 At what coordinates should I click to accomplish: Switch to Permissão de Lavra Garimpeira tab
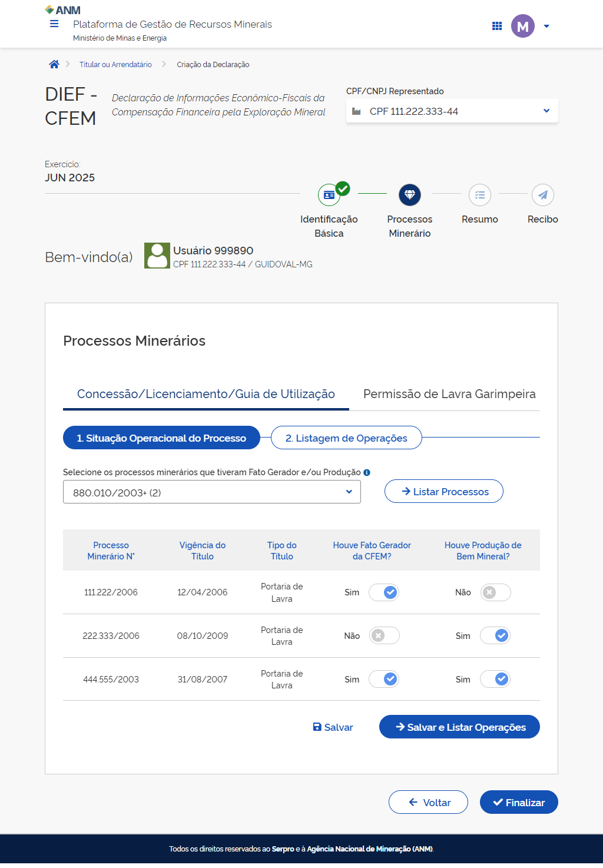(x=449, y=394)
